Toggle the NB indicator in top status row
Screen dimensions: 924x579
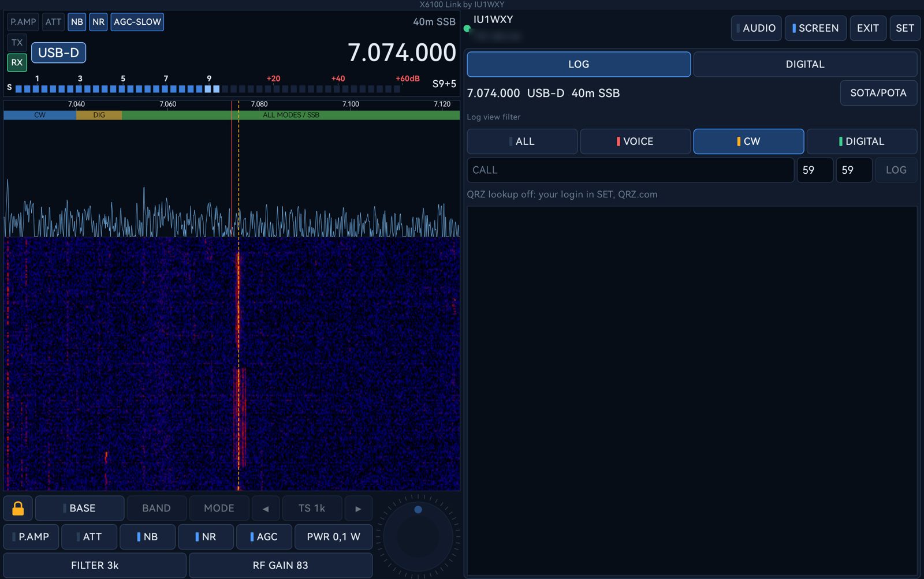(77, 22)
